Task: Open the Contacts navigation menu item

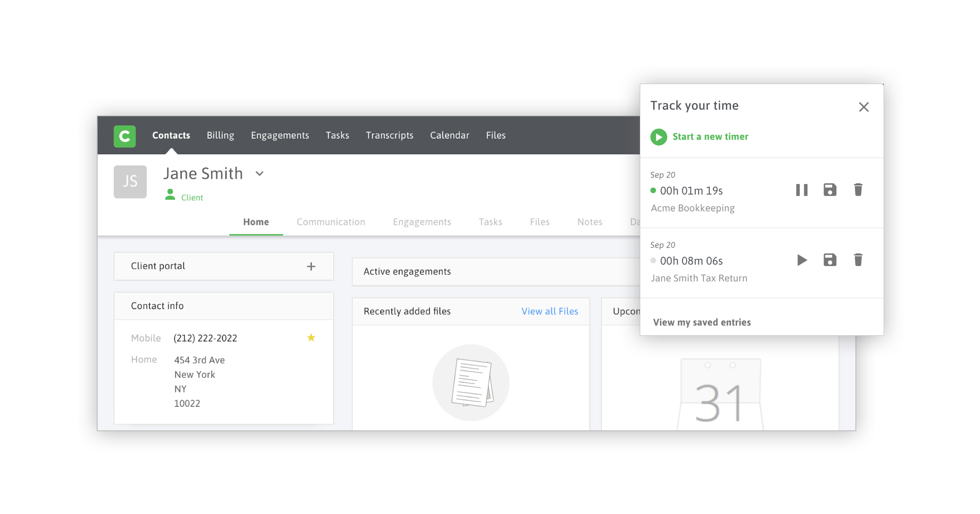Action: pos(171,135)
